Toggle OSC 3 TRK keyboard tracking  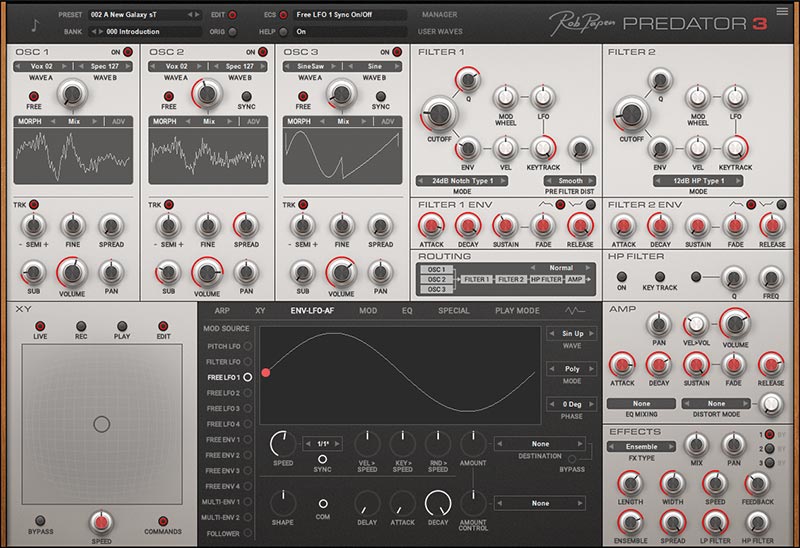pyautogui.click(x=303, y=205)
